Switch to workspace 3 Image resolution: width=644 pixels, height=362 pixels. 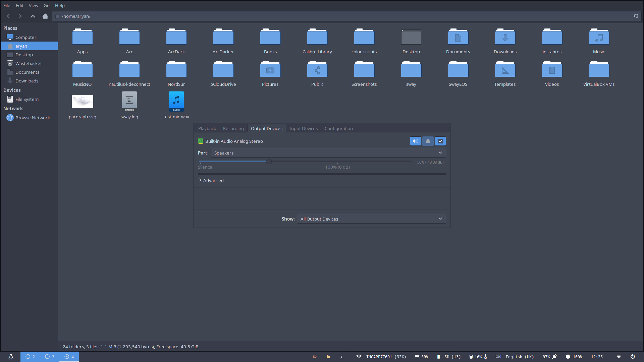click(50, 357)
